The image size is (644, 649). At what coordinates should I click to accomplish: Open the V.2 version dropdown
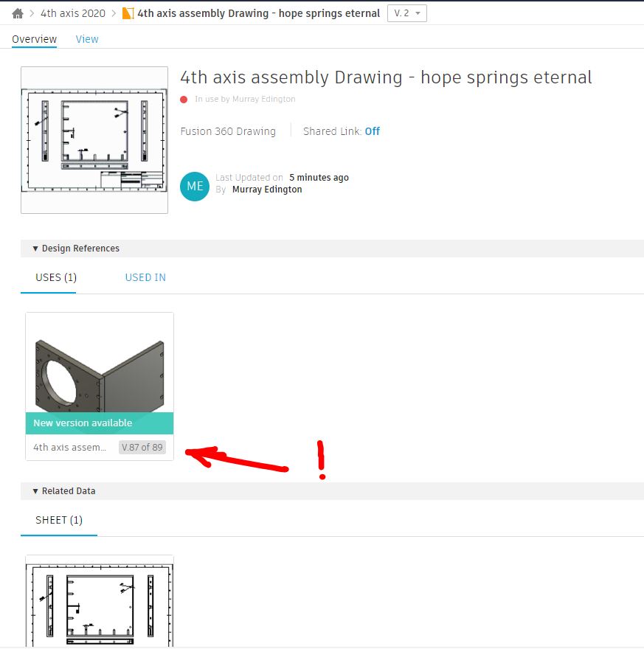(406, 13)
